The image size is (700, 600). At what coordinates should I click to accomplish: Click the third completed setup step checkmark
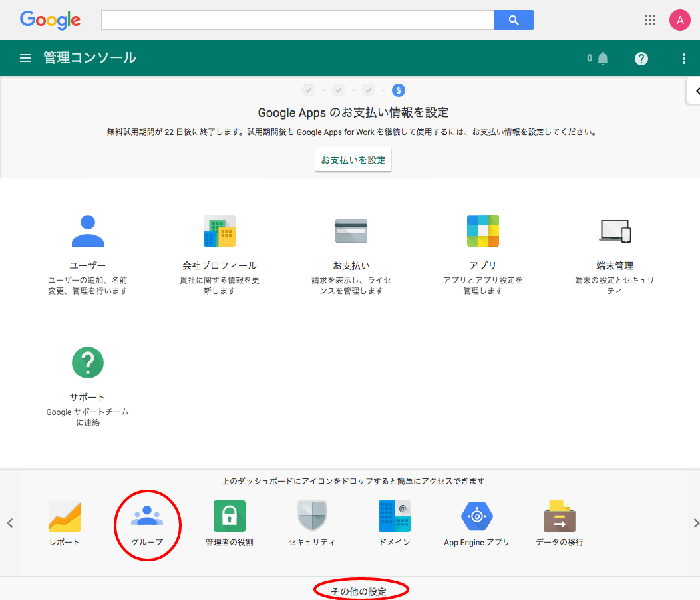tap(369, 90)
